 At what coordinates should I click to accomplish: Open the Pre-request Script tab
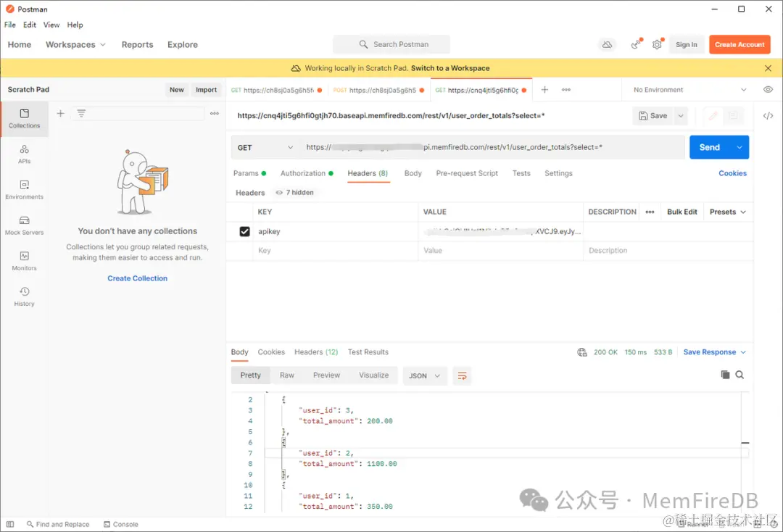[x=467, y=173]
